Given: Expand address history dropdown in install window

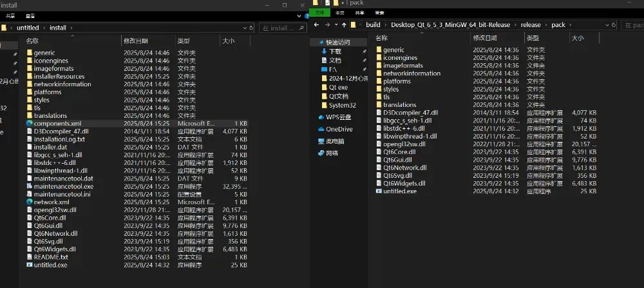Looking at the screenshot, I should coord(245,28).
